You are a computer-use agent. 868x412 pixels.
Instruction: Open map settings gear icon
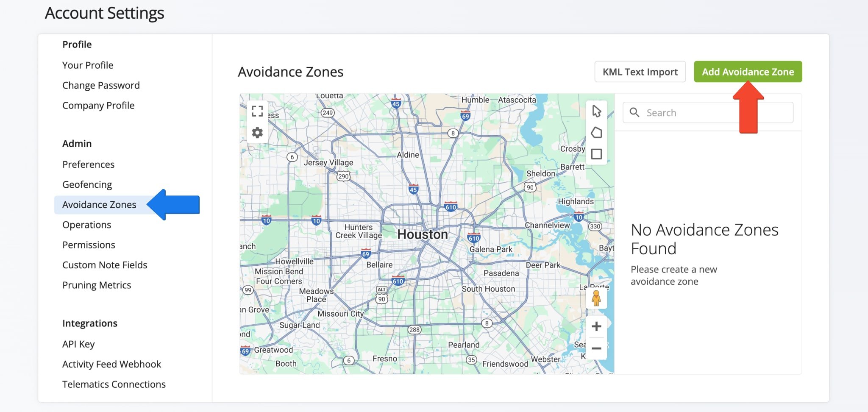tap(257, 133)
